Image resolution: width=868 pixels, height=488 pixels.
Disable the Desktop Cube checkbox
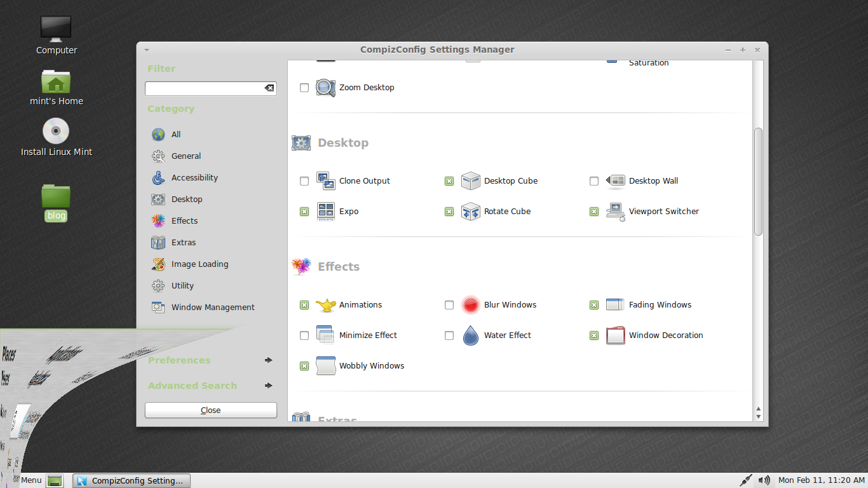click(x=449, y=181)
